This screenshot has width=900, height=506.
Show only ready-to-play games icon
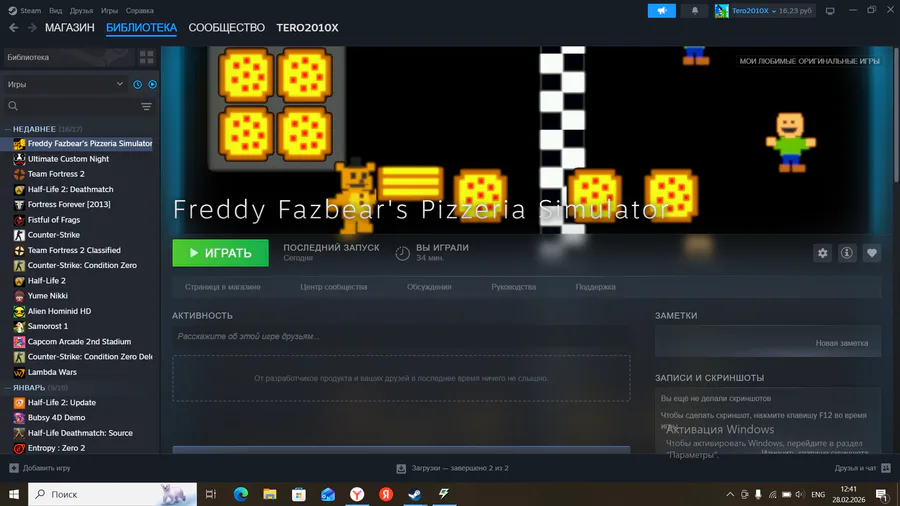152,84
